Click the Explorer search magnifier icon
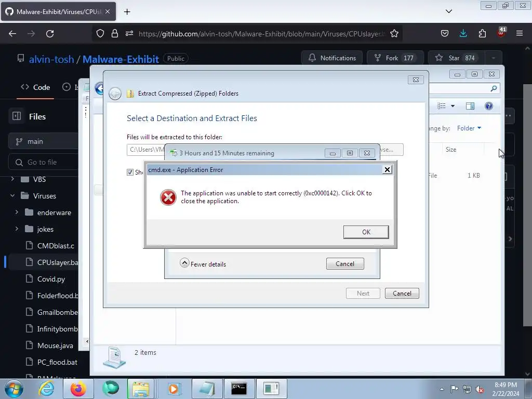The width and height of the screenshot is (532, 399). [494, 88]
